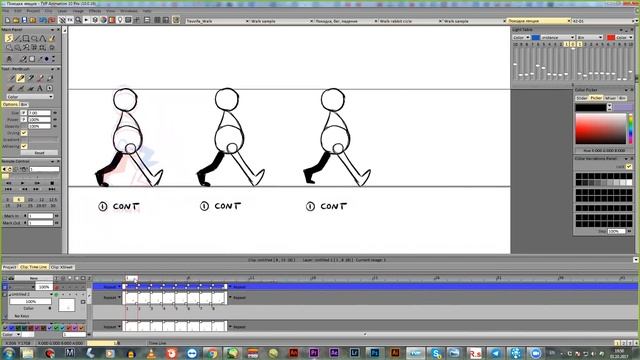Click the Size value input field
The image size is (640, 360).
(39, 113)
